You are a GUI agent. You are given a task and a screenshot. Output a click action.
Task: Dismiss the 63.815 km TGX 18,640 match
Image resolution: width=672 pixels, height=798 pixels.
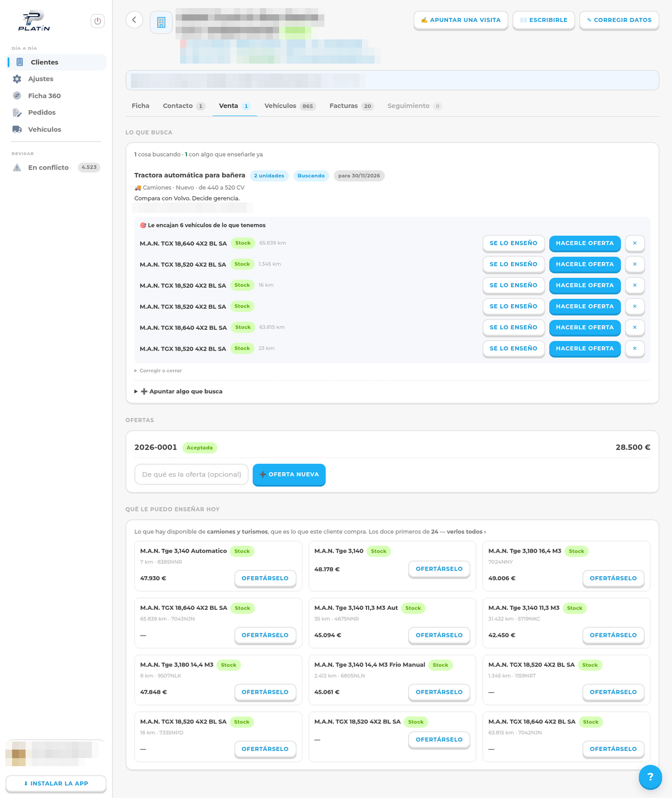(x=634, y=327)
